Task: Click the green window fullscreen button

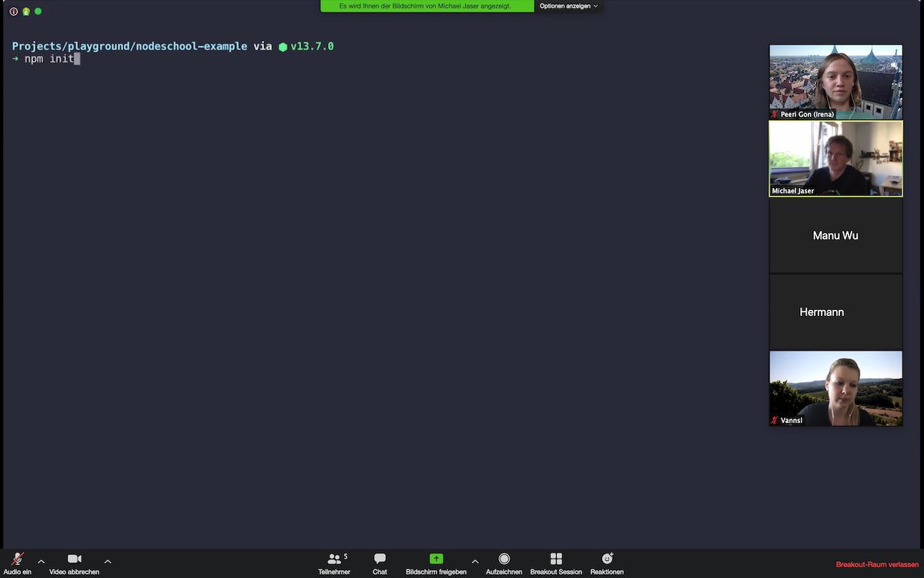Action: coord(38,12)
